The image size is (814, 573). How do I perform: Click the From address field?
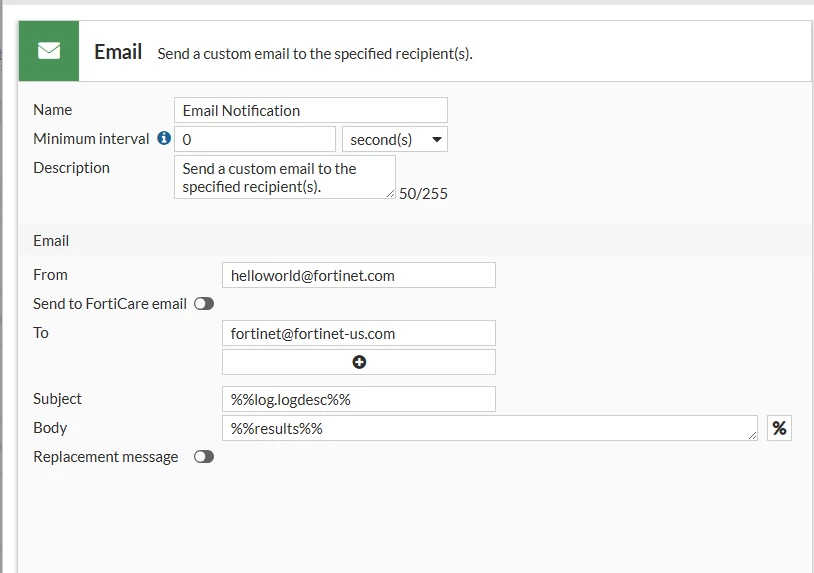[x=359, y=275]
